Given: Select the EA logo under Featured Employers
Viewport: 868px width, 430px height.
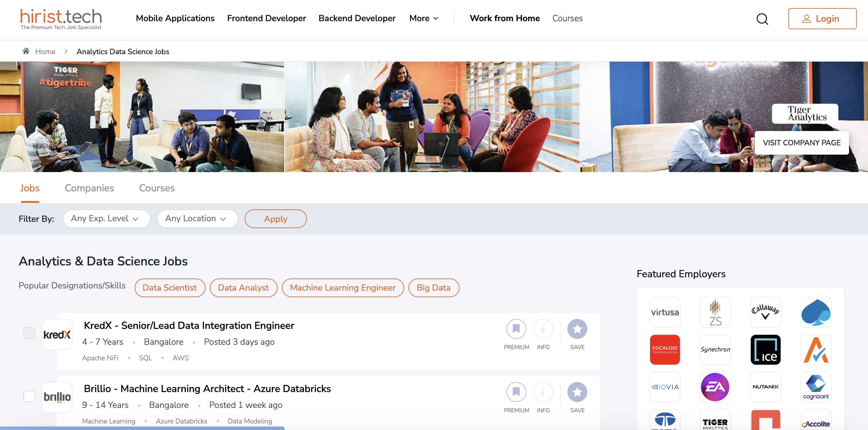Looking at the screenshot, I should point(715,387).
